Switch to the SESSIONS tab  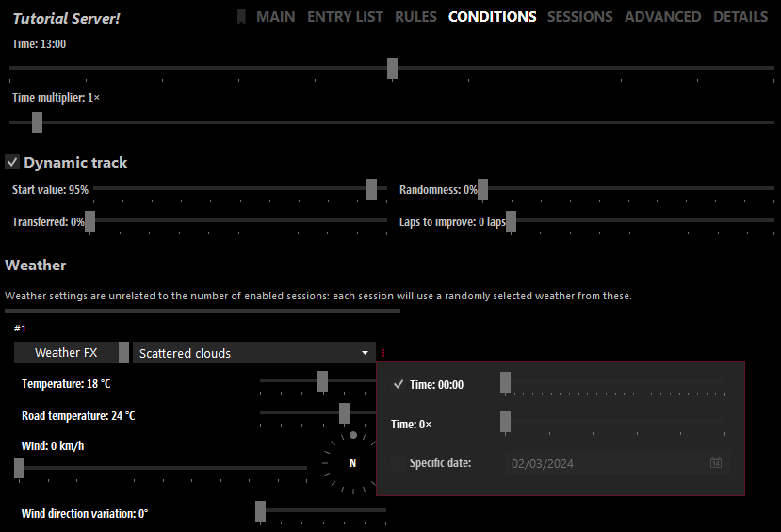coord(579,17)
